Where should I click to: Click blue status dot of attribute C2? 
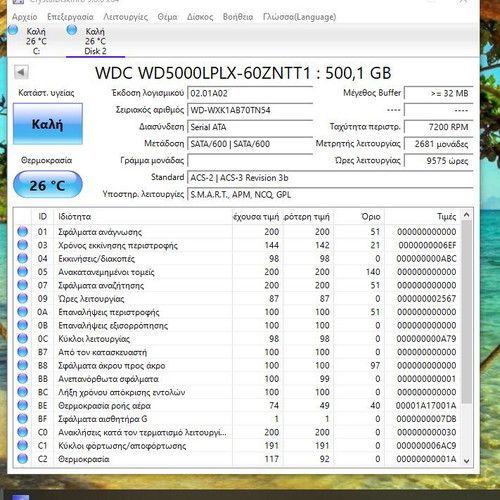(23, 459)
